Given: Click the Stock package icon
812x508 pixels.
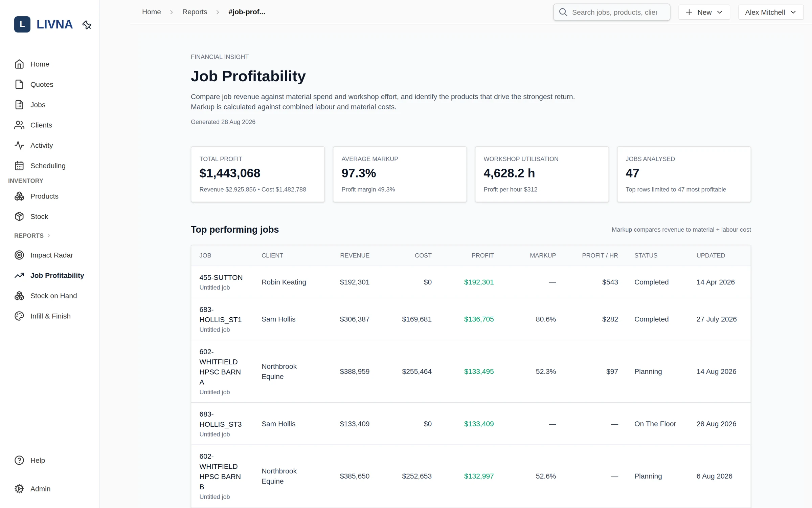Looking at the screenshot, I should click(x=19, y=216).
